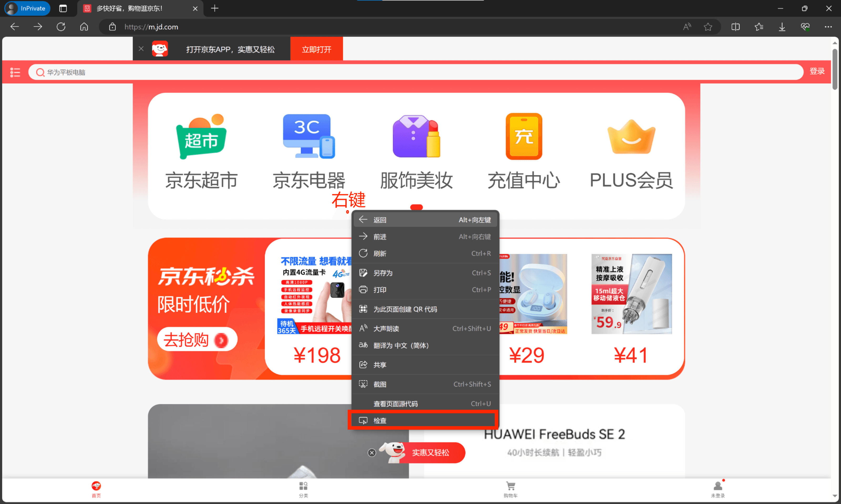Dismiss the 打开京东APP banner
This screenshot has width=841, height=504.
[x=141, y=49]
